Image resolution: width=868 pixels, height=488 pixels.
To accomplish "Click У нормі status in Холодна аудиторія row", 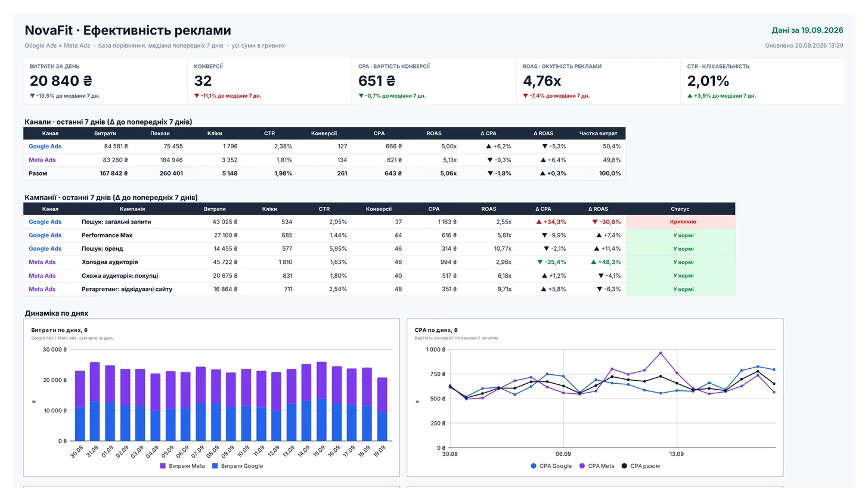I will (x=680, y=262).
